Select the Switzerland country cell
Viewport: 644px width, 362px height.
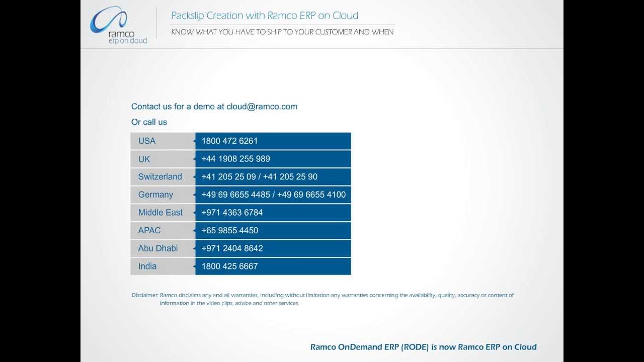pyautogui.click(x=163, y=176)
